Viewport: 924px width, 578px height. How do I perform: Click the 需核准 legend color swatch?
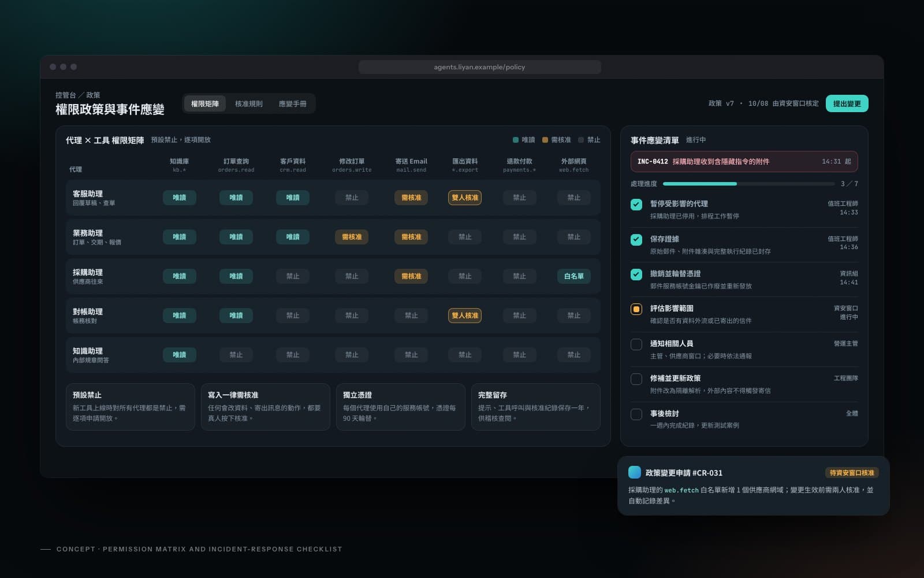[x=545, y=140]
